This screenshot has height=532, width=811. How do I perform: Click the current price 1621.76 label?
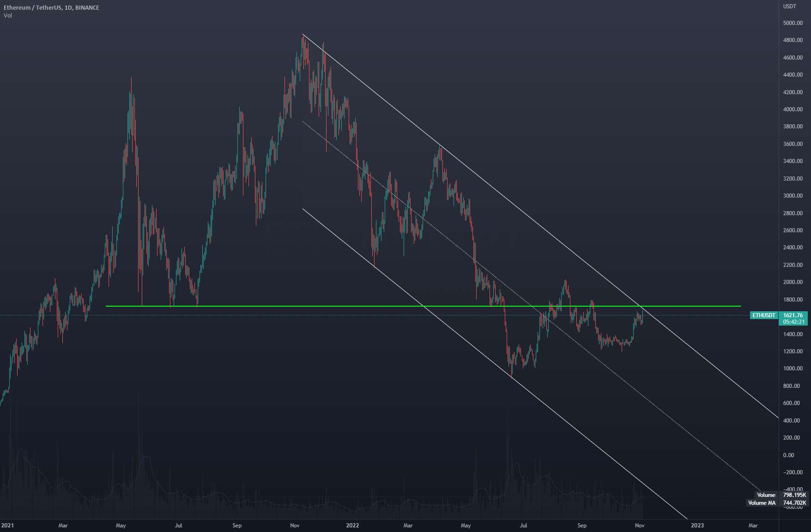[793, 315]
